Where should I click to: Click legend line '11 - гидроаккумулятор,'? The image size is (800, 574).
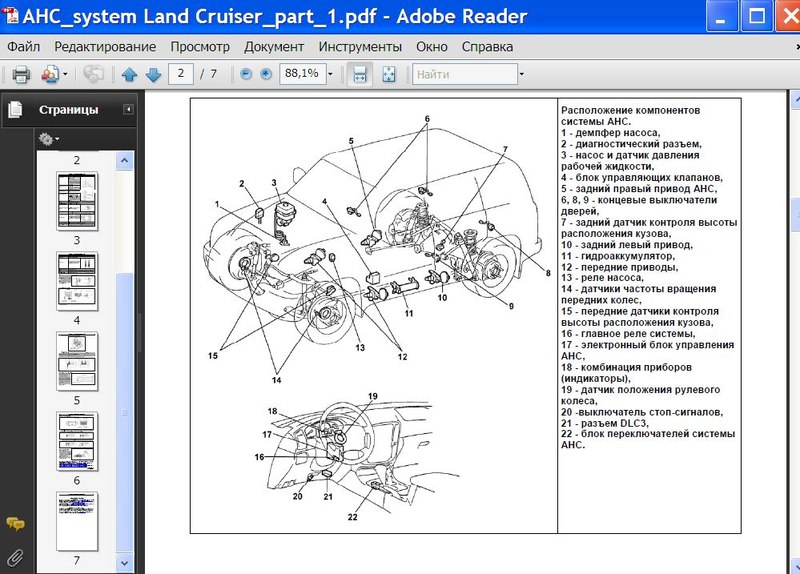coord(618,256)
